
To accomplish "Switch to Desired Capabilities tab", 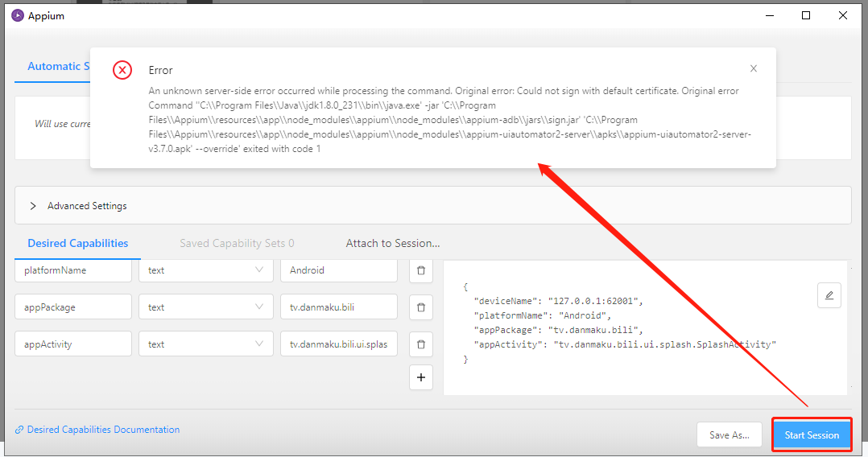I will coord(78,244).
